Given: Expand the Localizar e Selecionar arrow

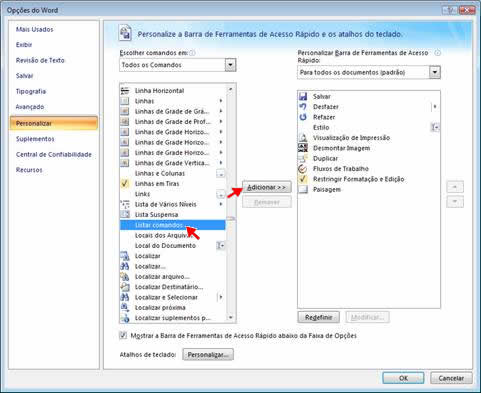Looking at the screenshot, I should pos(220,297).
